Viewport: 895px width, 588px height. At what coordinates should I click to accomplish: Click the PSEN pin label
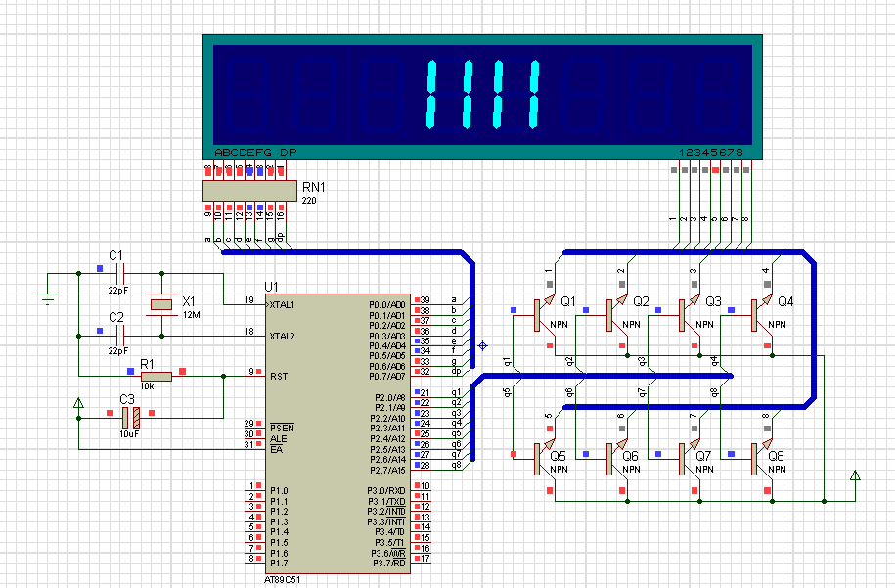pyautogui.click(x=282, y=429)
